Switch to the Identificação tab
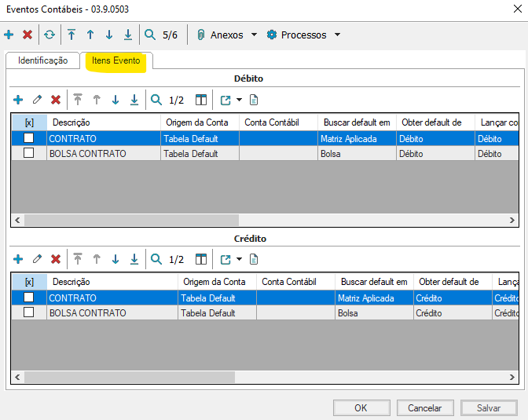 pyautogui.click(x=42, y=60)
